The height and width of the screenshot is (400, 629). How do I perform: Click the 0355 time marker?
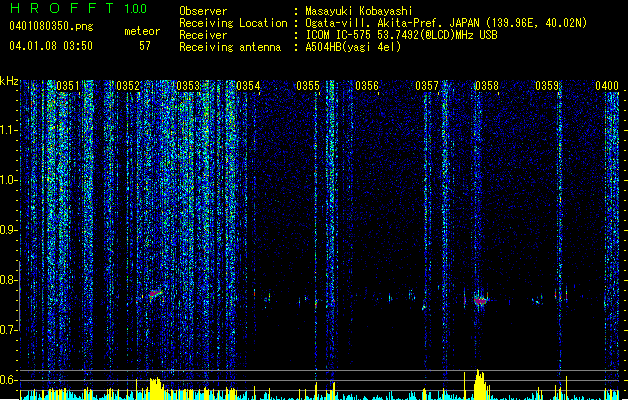[x=308, y=86]
